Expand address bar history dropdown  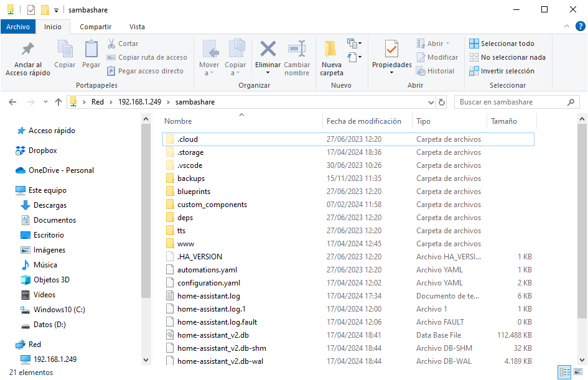[x=431, y=102]
